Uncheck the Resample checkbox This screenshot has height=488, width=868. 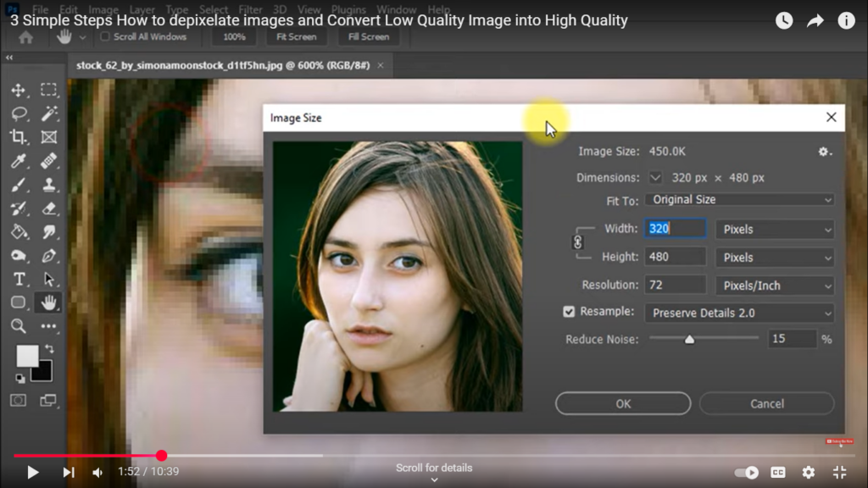point(569,312)
